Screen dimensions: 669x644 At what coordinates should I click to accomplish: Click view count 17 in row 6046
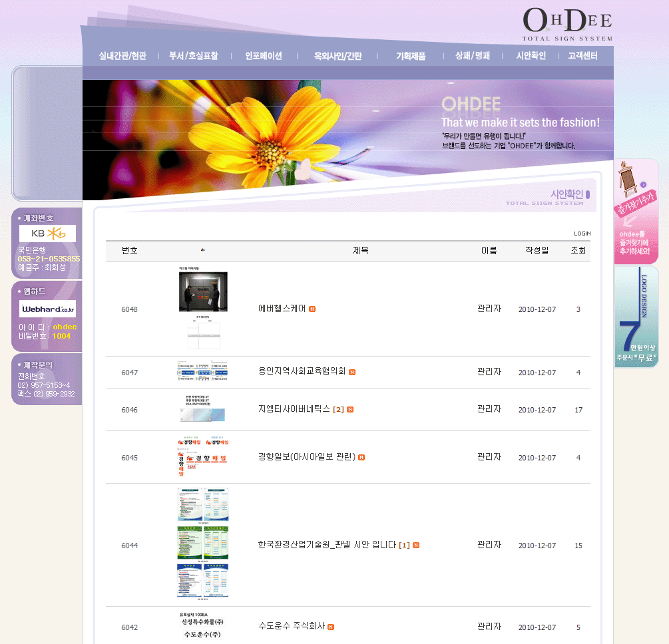[578, 410]
